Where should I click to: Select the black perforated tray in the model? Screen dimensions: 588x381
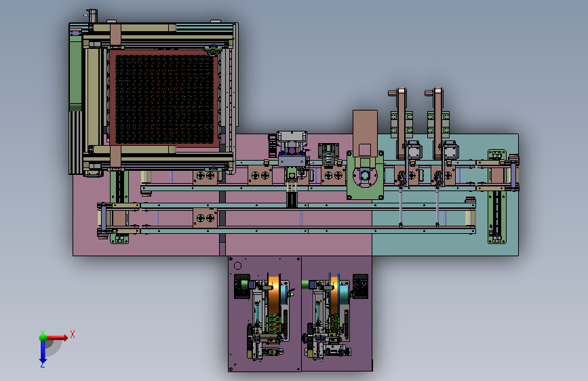(x=164, y=100)
